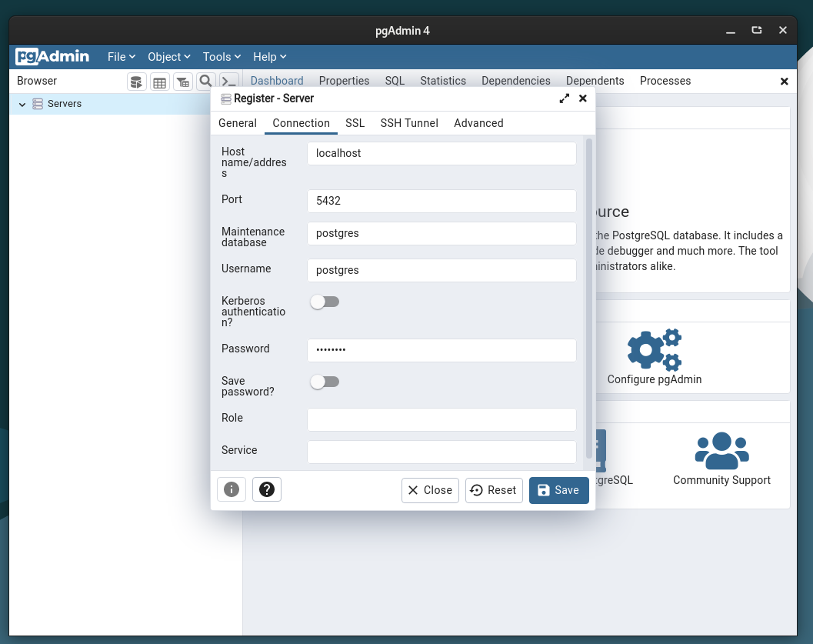Screen dimensions: 813x644
Task: Click the Reset button
Action: (494, 491)
